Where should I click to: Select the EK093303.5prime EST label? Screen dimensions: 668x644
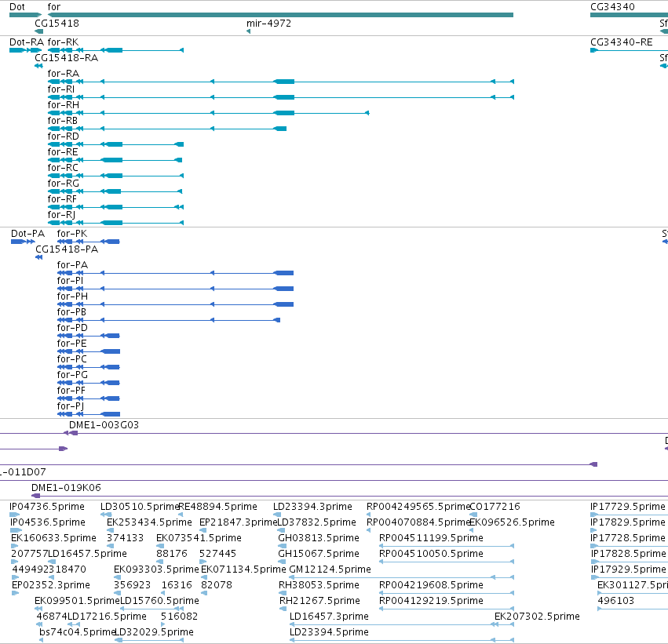156,569
